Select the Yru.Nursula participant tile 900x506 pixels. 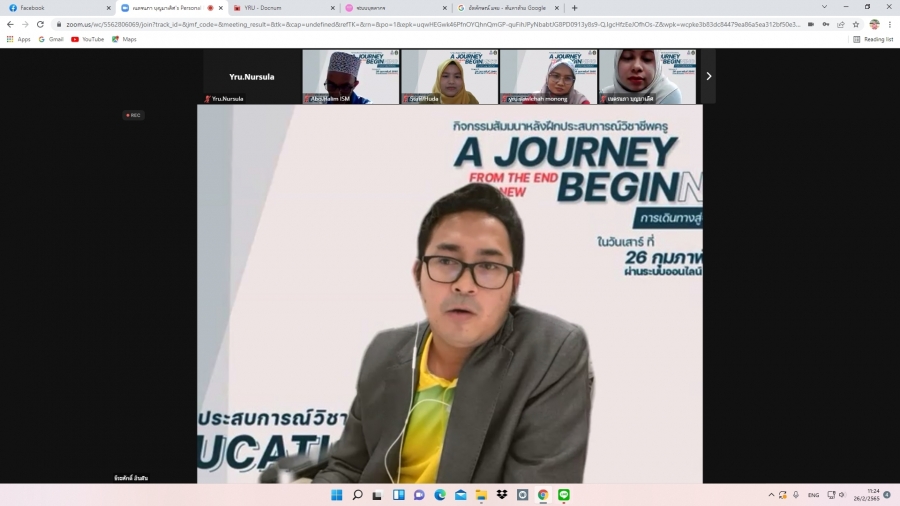click(x=251, y=77)
